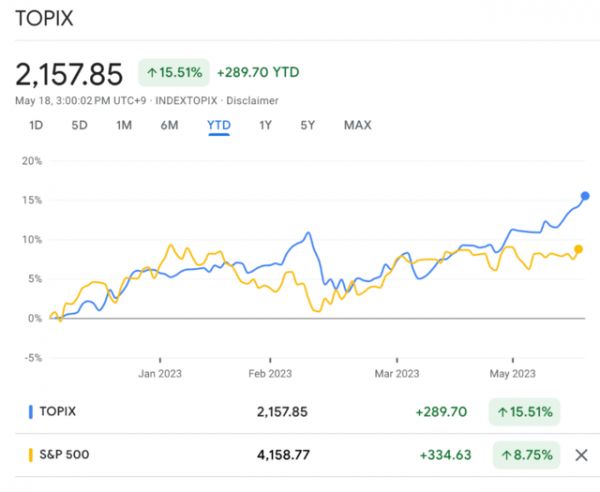Click the 15.51% badge in the TOPIX row
The height and width of the screenshot is (492, 600).
525,411
